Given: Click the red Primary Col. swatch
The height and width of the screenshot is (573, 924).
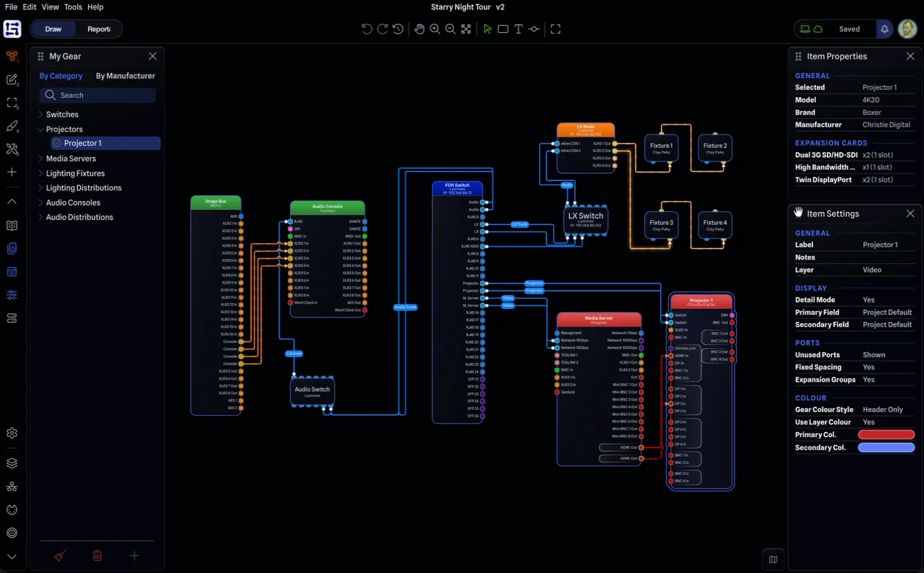Looking at the screenshot, I should pos(886,435).
